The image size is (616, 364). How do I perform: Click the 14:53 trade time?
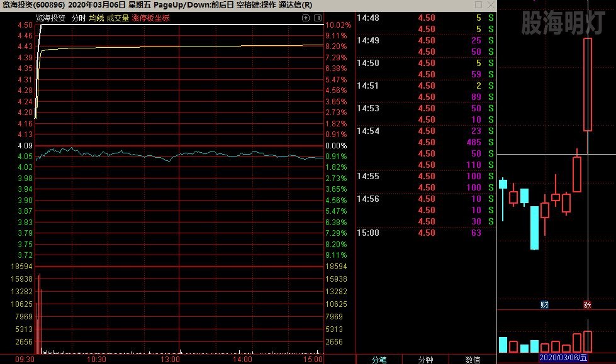point(368,108)
